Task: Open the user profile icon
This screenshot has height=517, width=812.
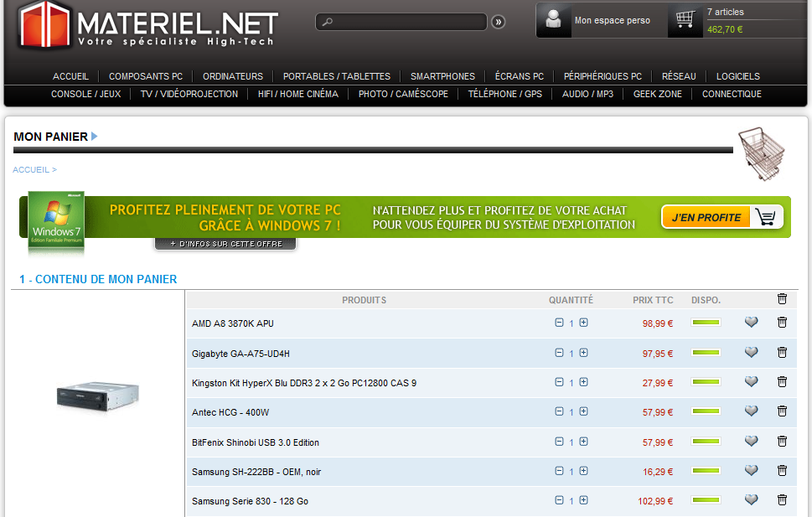Action: pos(553,20)
